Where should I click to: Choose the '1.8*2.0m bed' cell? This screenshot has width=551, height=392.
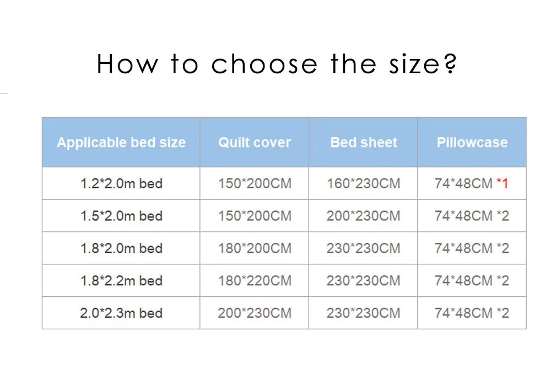tap(121, 248)
